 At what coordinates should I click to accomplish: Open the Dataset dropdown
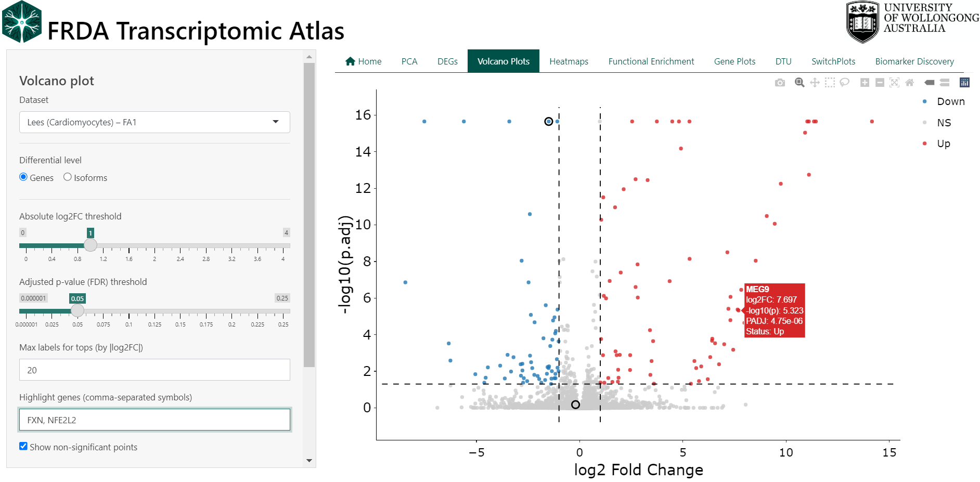click(x=154, y=122)
